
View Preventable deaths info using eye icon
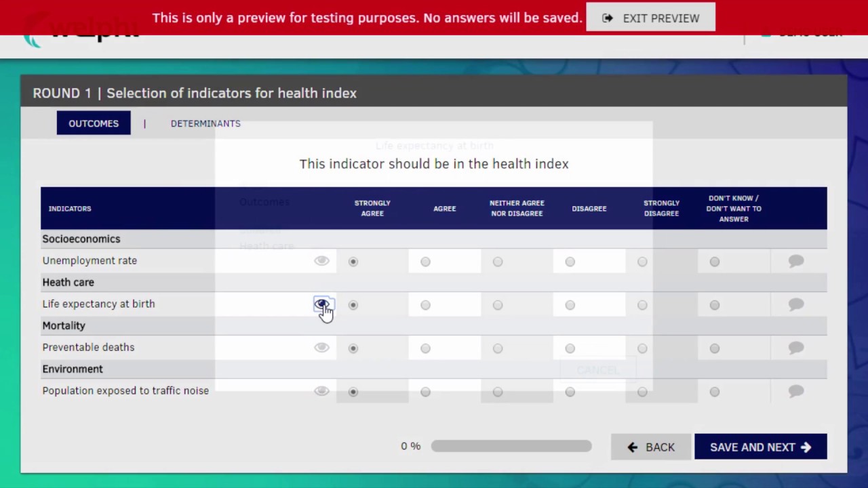click(x=321, y=348)
